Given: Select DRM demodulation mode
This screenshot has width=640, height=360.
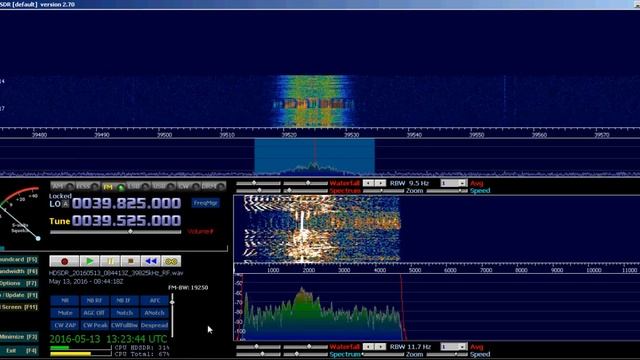Looking at the screenshot, I should point(213,187).
